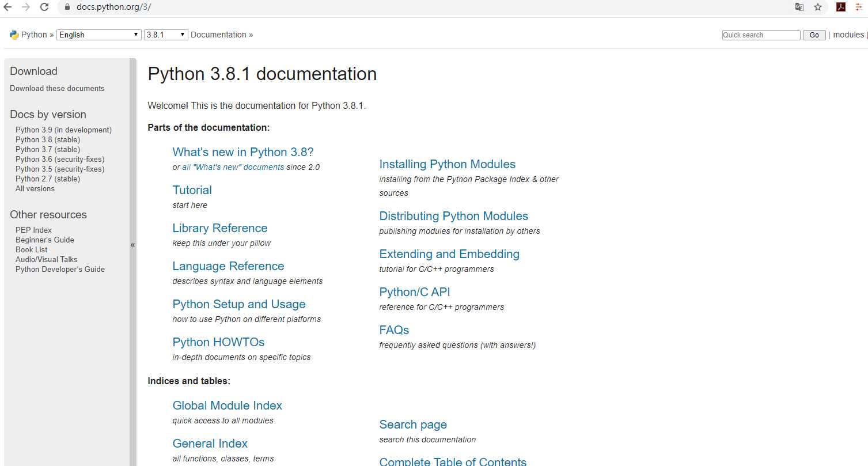This screenshot has width=868, height=466.
Task: Open the Python HOWTOs link
Action: coord(219,342)
